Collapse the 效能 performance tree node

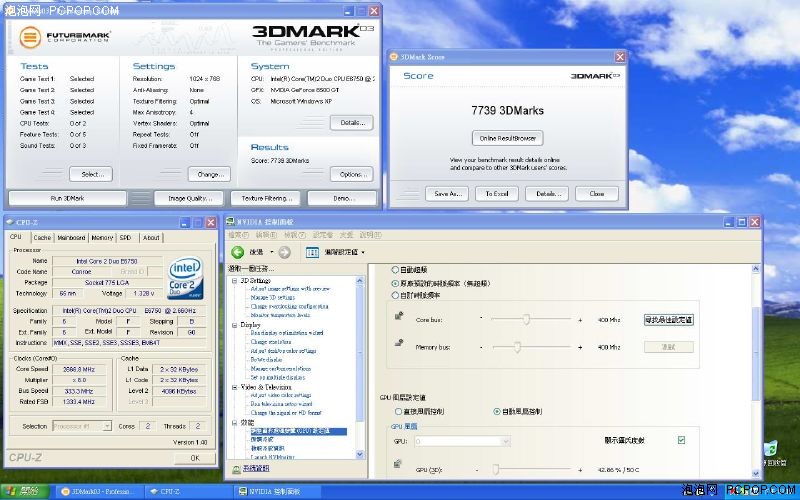coord(235,422)
